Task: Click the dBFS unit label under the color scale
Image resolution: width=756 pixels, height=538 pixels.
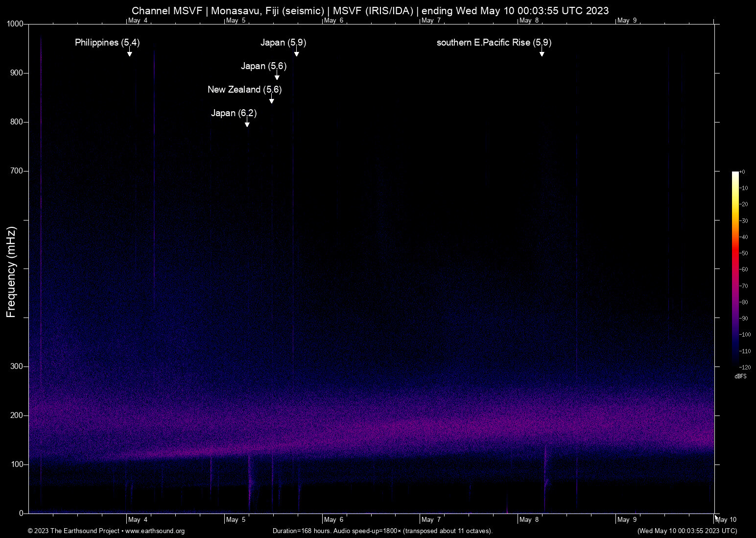Action: pyautogui.click(x=740, y=377)
